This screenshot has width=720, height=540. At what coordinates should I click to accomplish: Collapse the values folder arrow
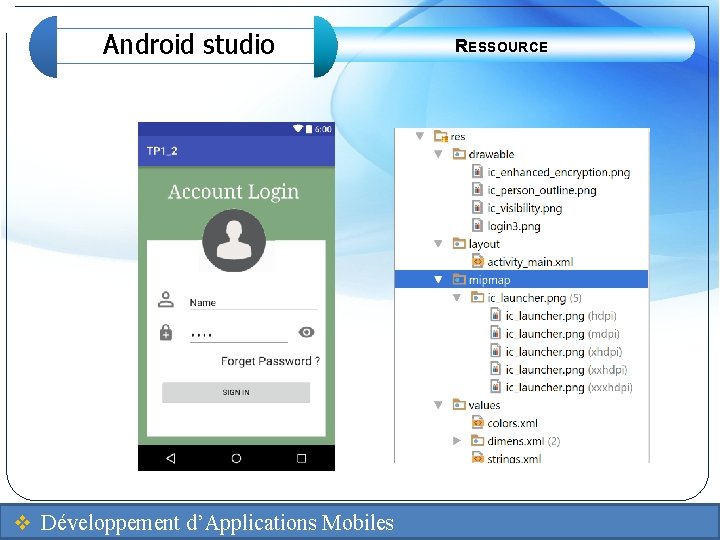click(439, 405)
